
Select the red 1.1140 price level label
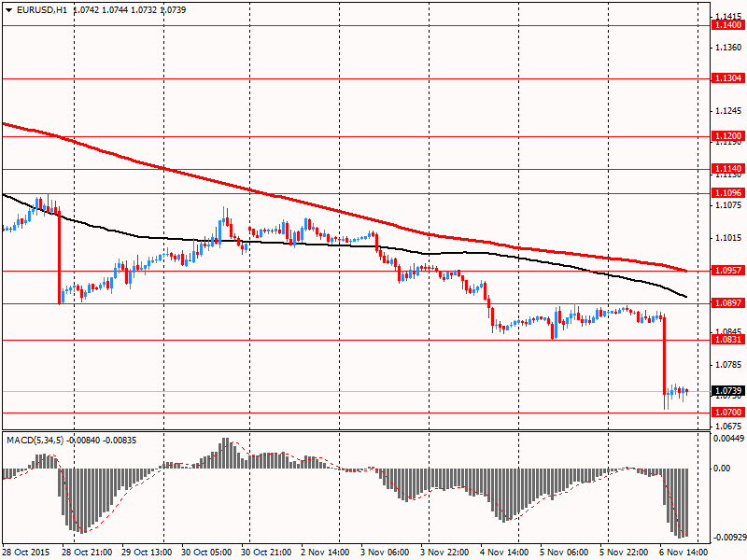(x=727, y=169)
